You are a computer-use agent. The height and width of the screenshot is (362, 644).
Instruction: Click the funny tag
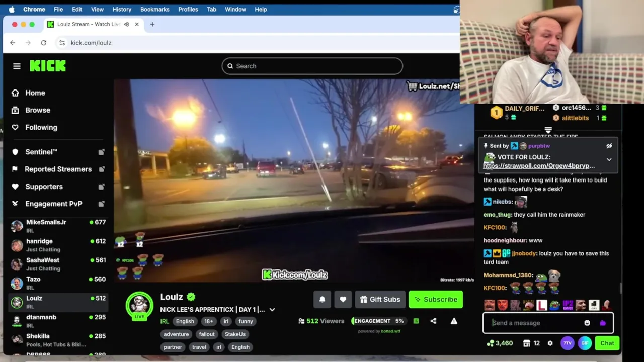click(246, 321)
